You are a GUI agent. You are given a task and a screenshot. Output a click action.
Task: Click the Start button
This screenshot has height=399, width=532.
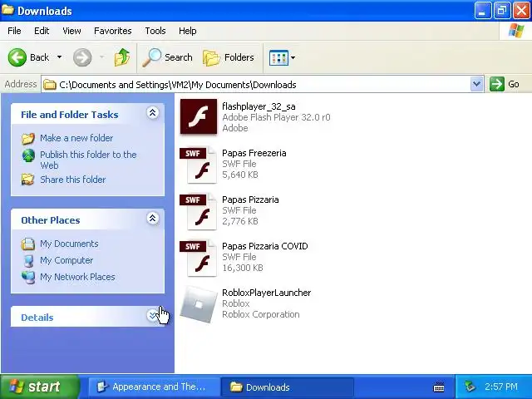pyautogui.click(x=40, y=387)
